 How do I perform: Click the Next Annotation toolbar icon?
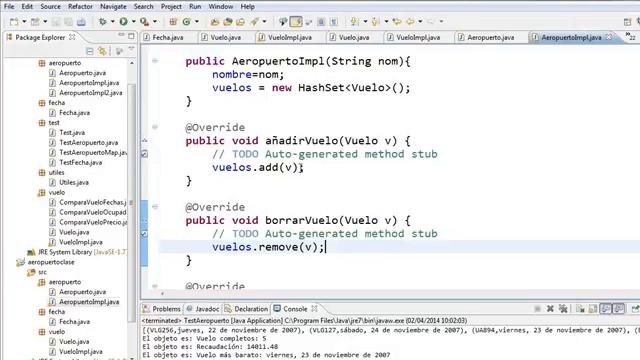point(355,22)
